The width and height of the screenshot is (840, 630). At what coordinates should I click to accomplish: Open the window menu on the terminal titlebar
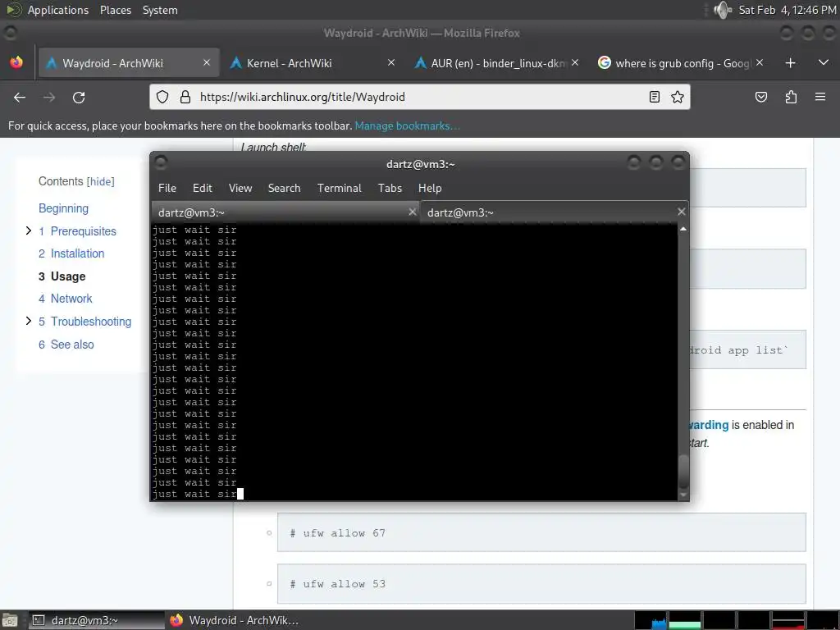click(161, 162)
